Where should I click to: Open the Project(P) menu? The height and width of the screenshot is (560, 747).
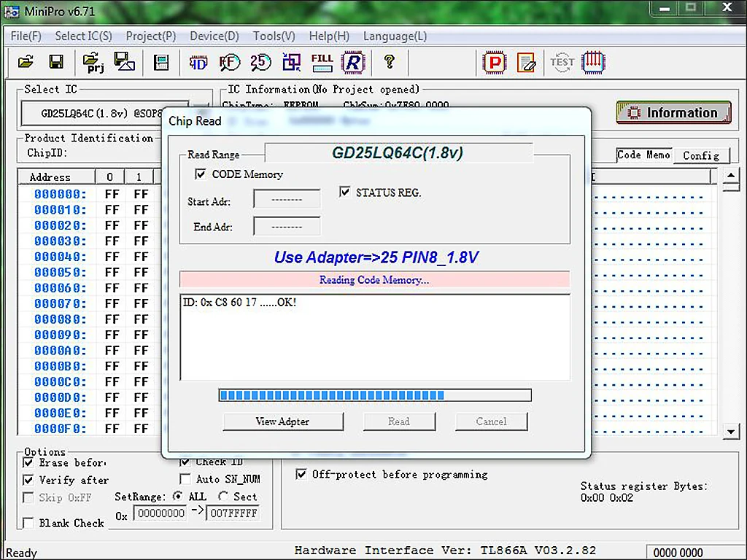pyautogui.click(x=150, y=36)
